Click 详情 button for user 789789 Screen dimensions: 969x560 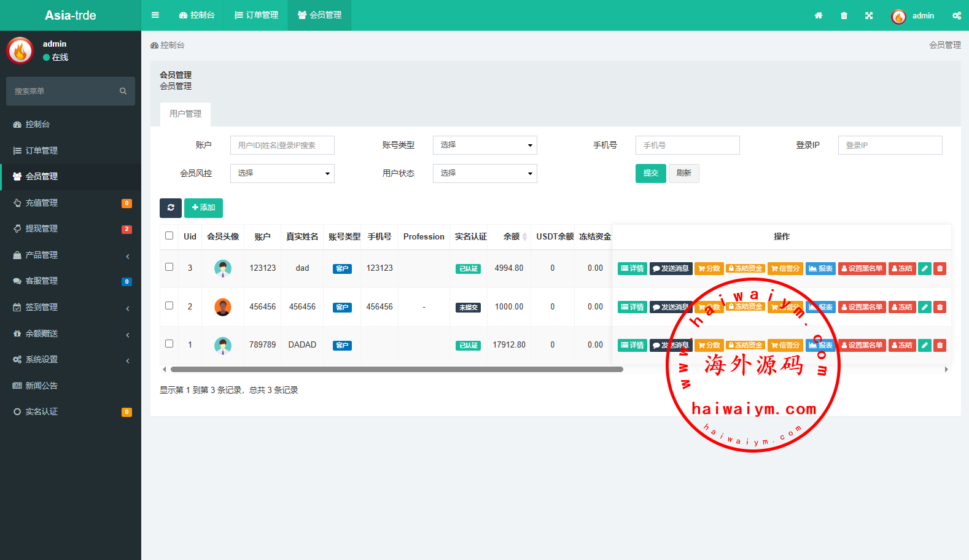point(632,345)
